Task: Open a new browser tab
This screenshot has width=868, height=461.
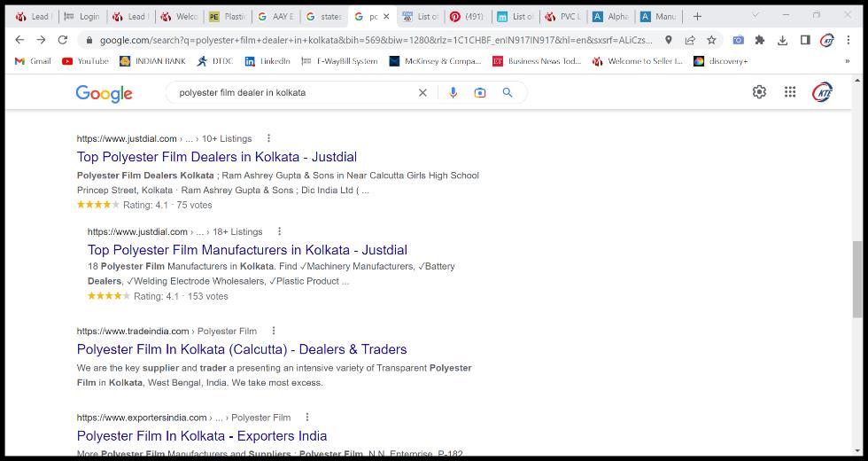Action: [698, 17]
